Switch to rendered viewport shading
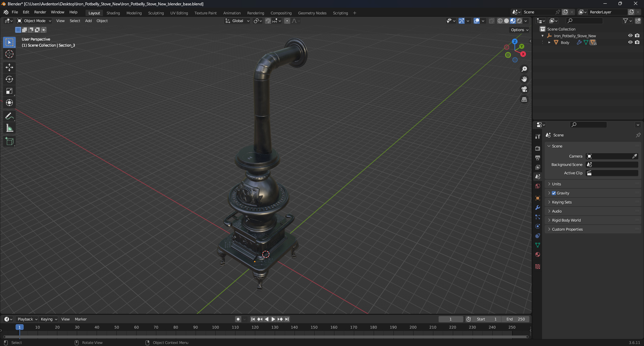The width and height of the screenshot is (644, 346). pyautogui.click(x=519, y=21)
